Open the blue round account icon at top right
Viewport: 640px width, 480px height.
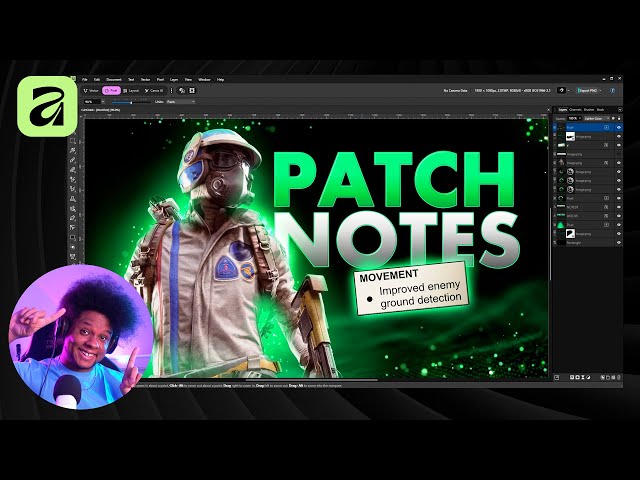(612, 91)
